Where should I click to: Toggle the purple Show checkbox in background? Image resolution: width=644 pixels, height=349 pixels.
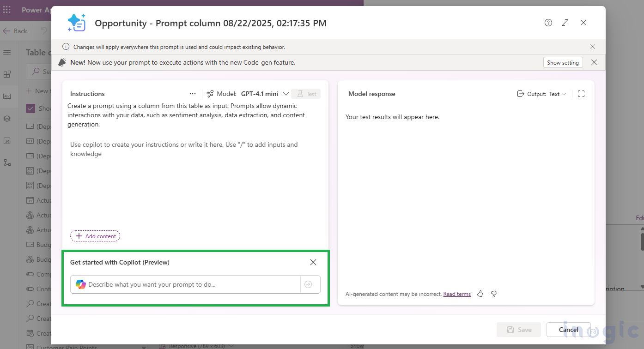(30, 108)
